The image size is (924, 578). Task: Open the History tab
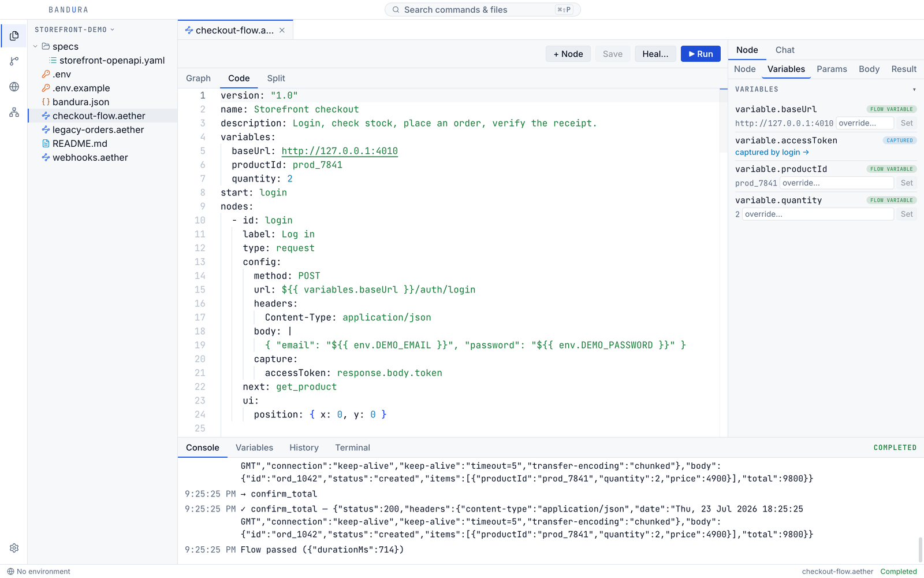(x=304, y=447)
